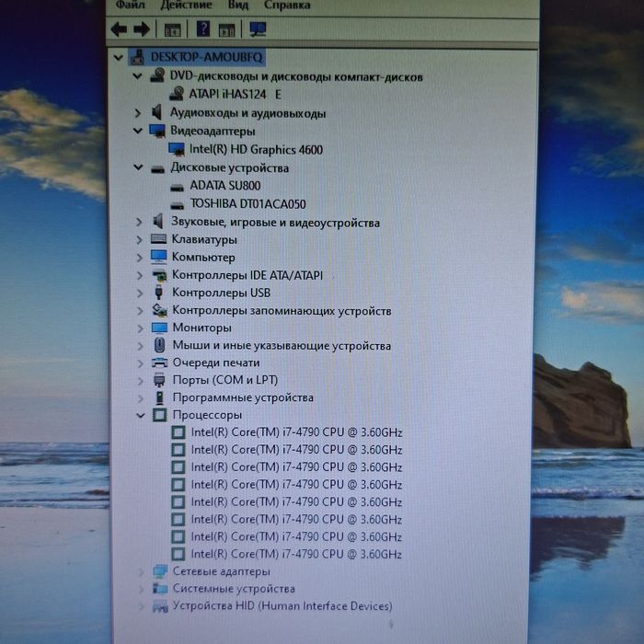Select the DESKTOP-AMOUBFQ label
This screenshot has width=644, height=644.
pos(206,57)
